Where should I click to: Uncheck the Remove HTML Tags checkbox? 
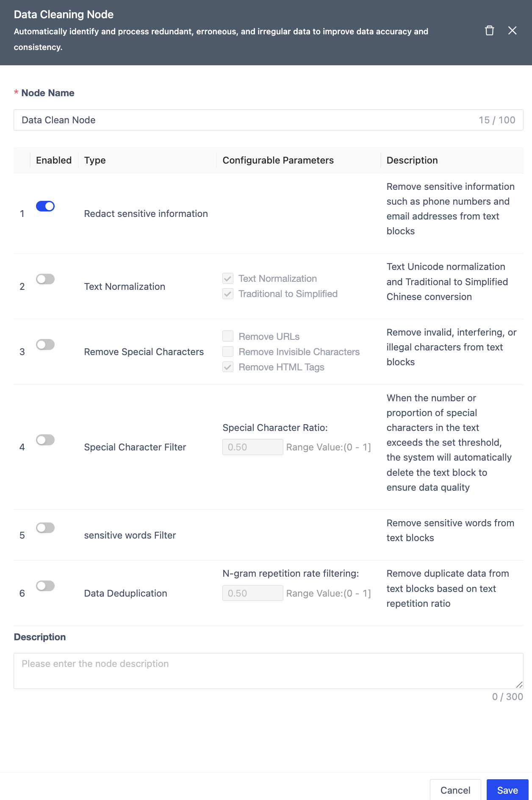pyautogui.click(x=228, y=367)
